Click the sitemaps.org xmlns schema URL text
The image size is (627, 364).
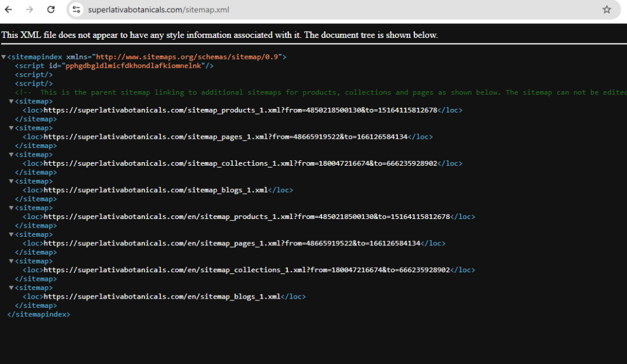tap(187, 57)
